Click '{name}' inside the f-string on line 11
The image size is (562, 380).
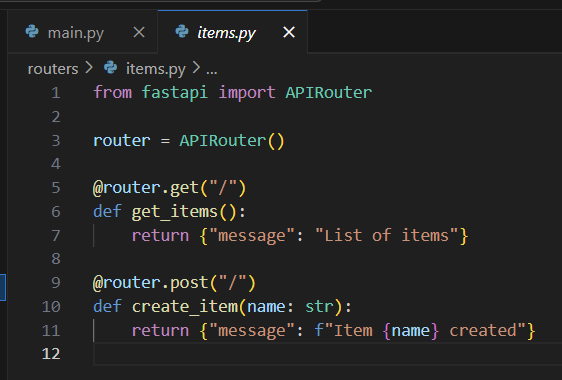pyautogui.click(x=411, y=330)
